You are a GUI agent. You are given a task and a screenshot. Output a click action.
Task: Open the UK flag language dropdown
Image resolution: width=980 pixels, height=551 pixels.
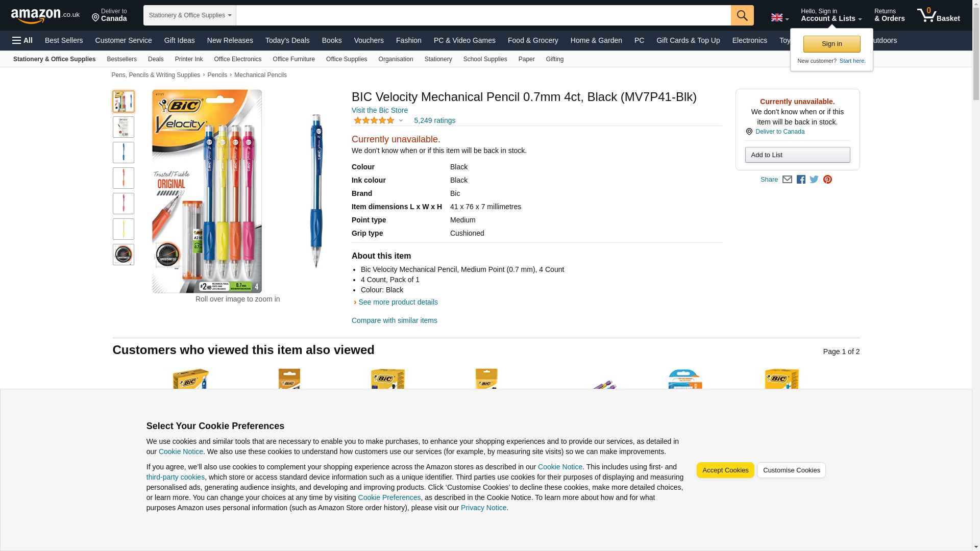pyautogui.click(x=779, y=18)
